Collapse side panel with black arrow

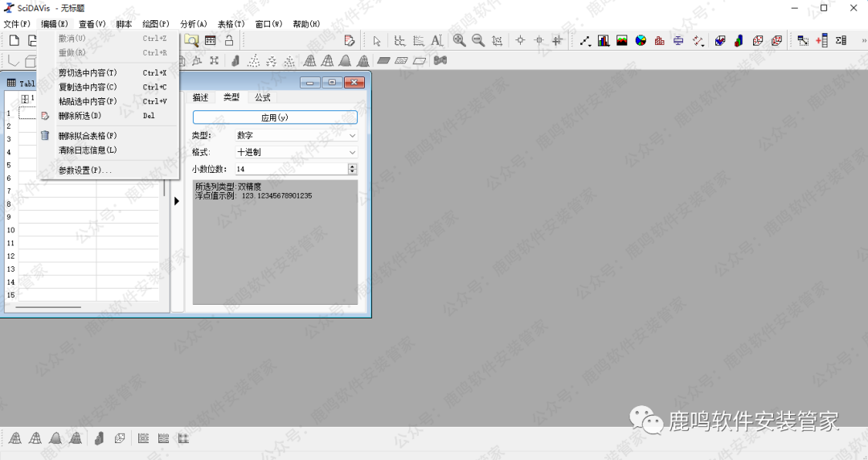177,201
